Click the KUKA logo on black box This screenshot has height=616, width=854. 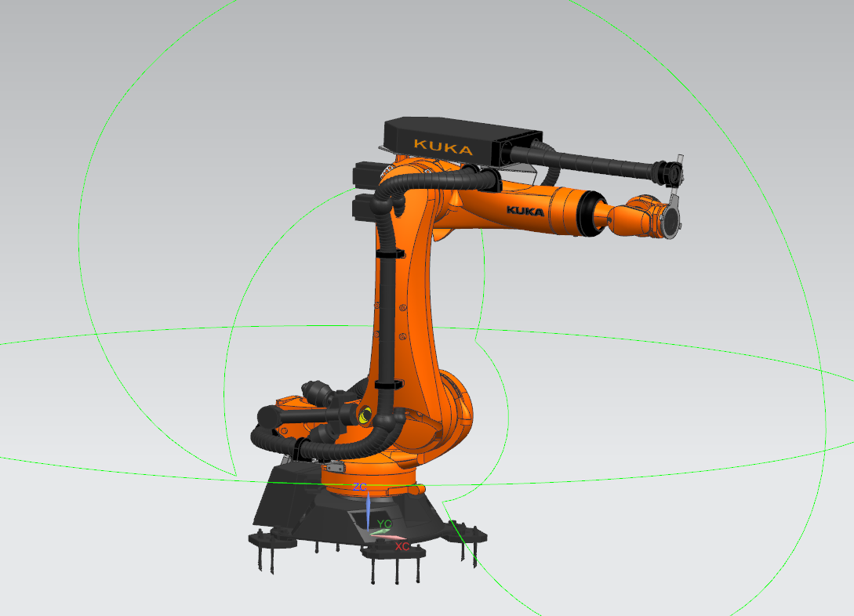point(443,147)
